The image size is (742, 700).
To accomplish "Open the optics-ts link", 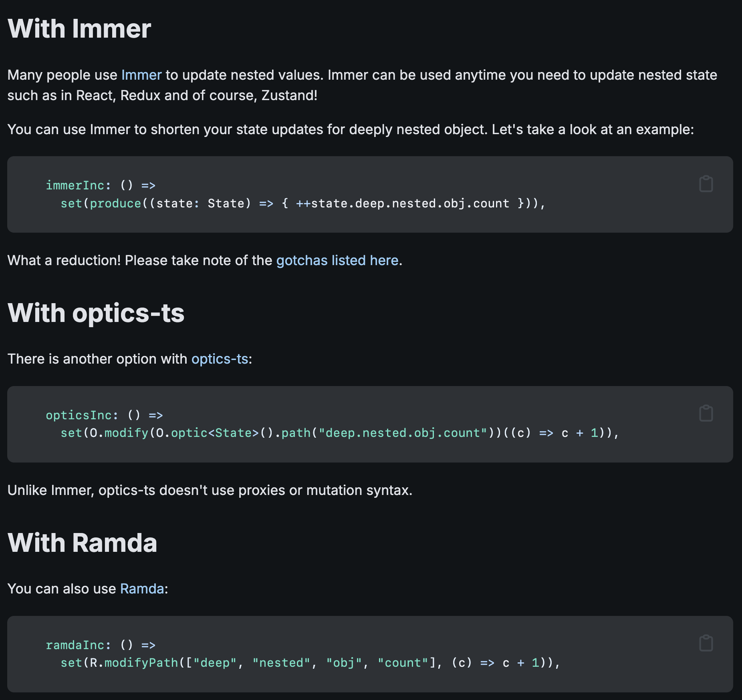I will [220, 359].
